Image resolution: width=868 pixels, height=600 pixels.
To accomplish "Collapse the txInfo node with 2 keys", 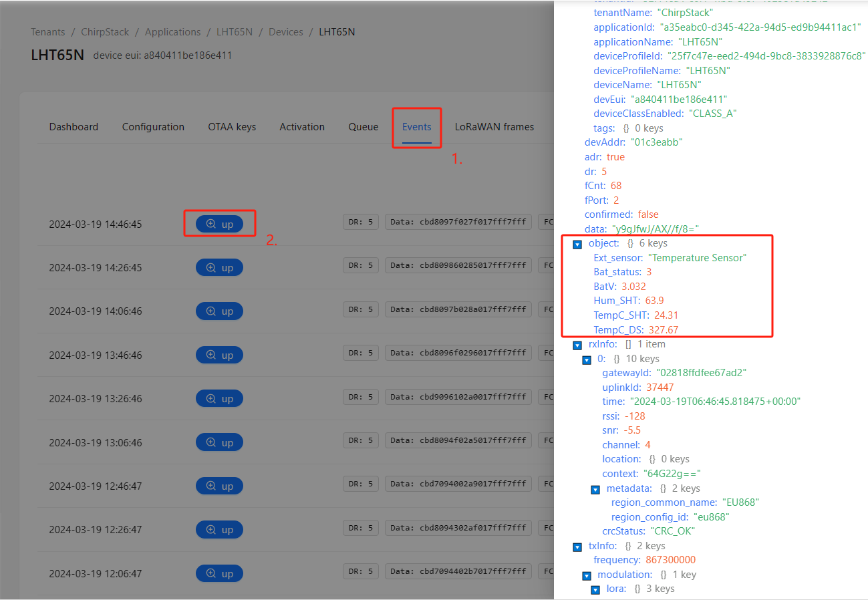I will [577, 547].
